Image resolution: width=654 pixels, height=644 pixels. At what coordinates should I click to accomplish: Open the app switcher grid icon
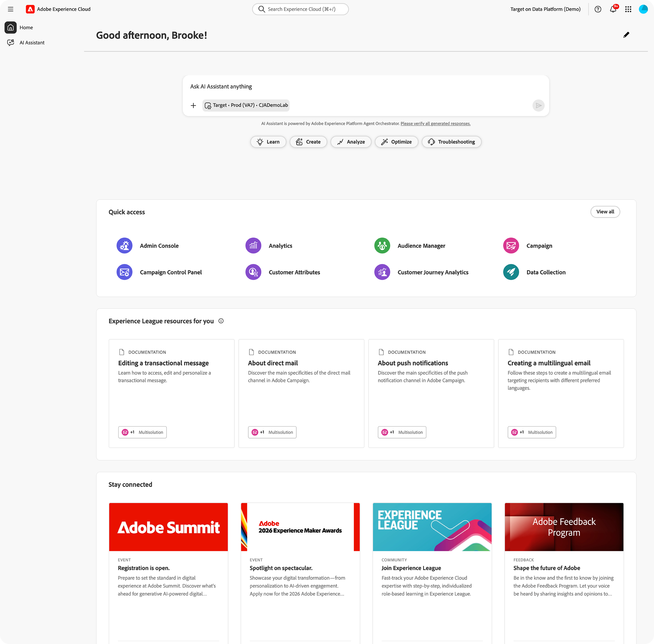tap(628, 9)
